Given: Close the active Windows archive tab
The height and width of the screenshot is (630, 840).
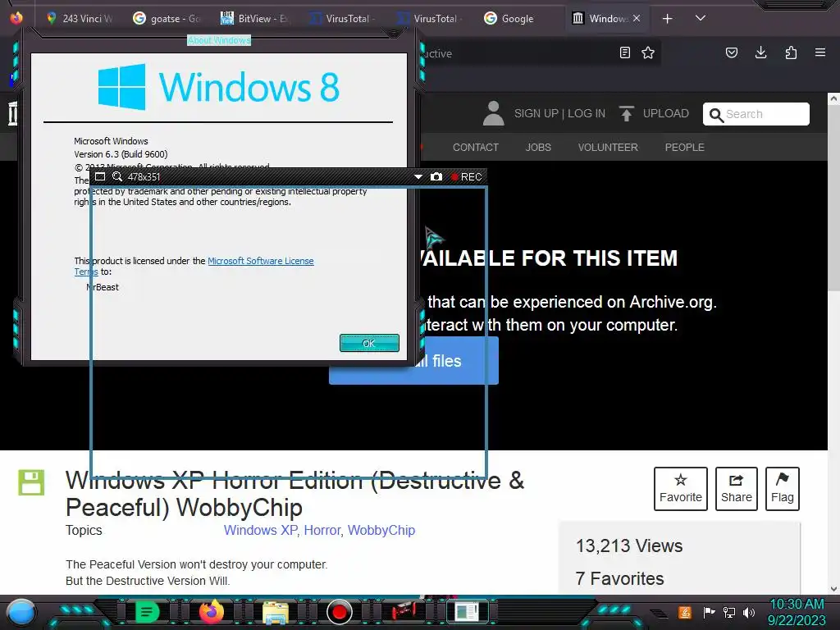Looking at the screenshot, I should click(637, 18).
